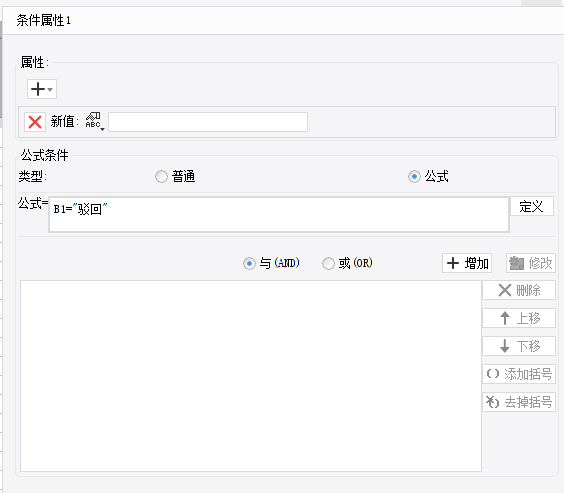This screenshot has width=564, height=493.
Task: Choose the 或 (OR) operator
Action: point(328,263)
